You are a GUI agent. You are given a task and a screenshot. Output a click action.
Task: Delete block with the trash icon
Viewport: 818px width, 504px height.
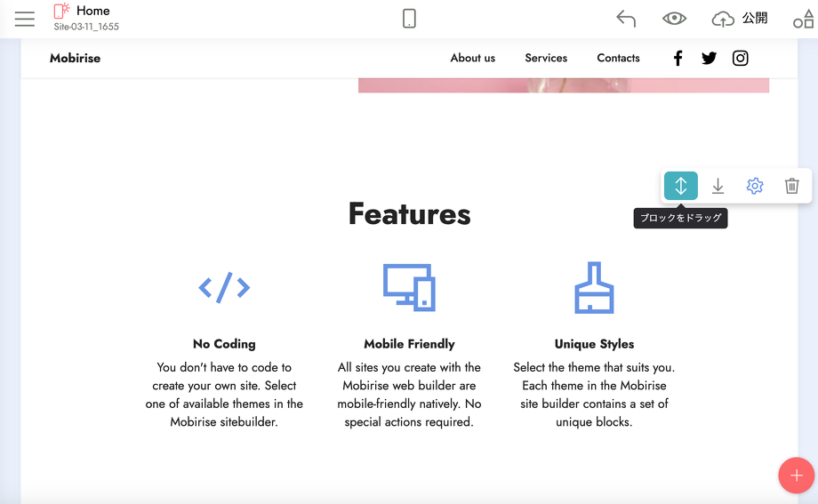[x=791, y=186]
